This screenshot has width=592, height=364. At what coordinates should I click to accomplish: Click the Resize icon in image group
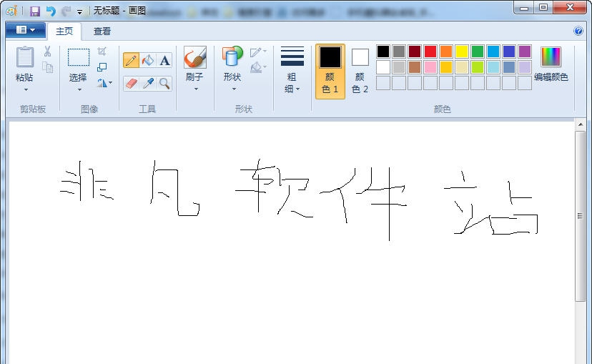tap(102, 67)
